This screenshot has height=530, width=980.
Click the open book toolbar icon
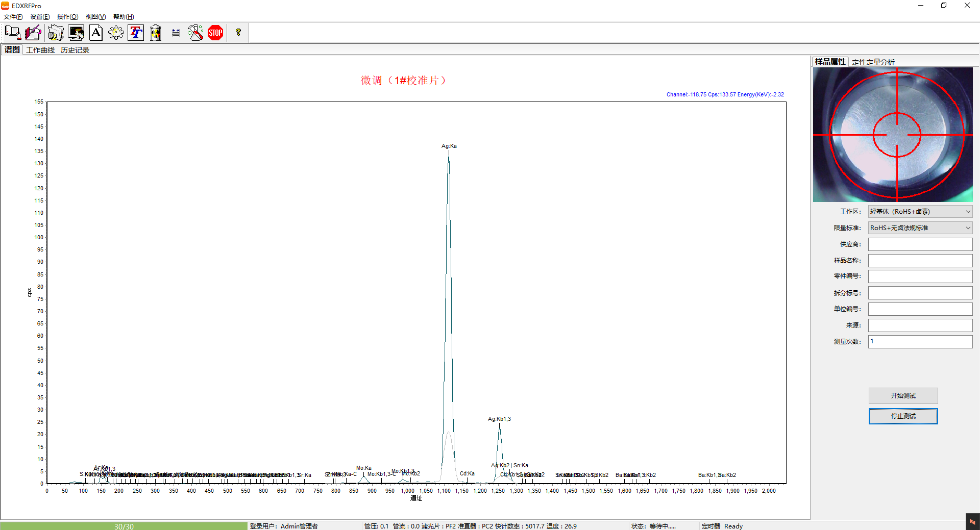[x=13, y=33]
